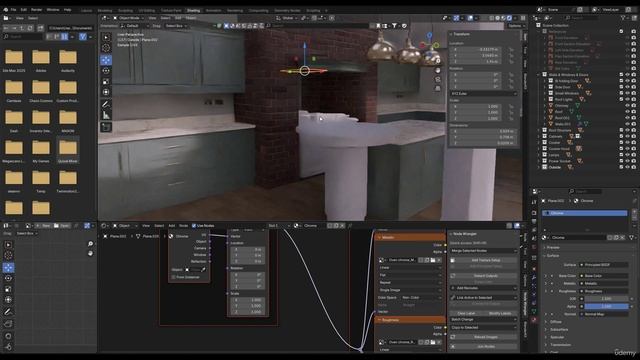This screenshot has width=640, height=360.
Task: Exclude Roof Structure collection via checkbox
Action: click(622, 130)
